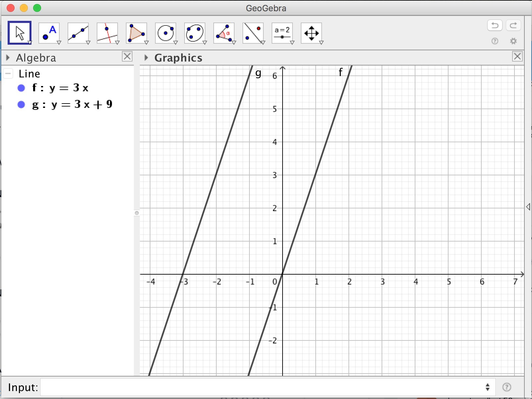The height and width of the screenshot is (399, 532).
Task: Select equation f: y = 3x
Action: [x=60, y=88]
